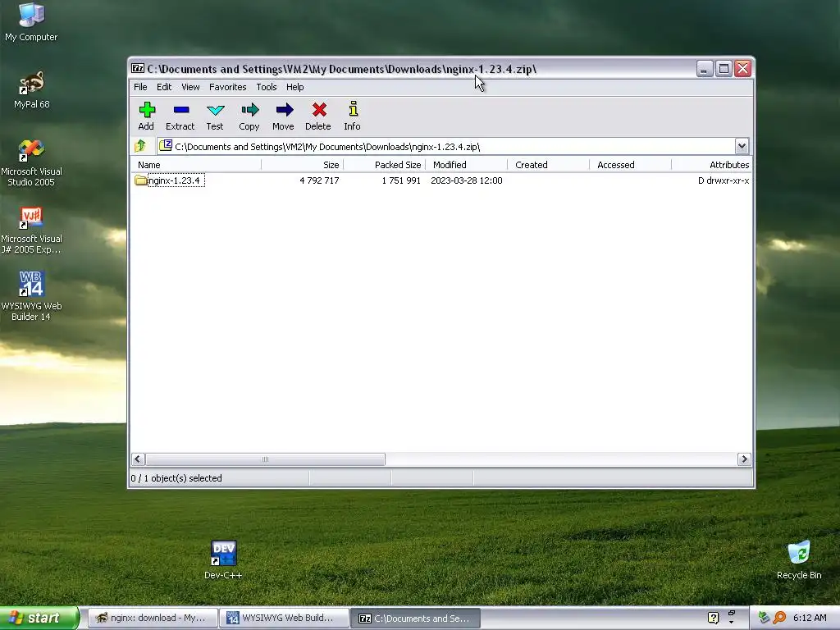This screenshot has width=840, height=630.
Task: Sort by the Created column header
Action: (548, 165)
